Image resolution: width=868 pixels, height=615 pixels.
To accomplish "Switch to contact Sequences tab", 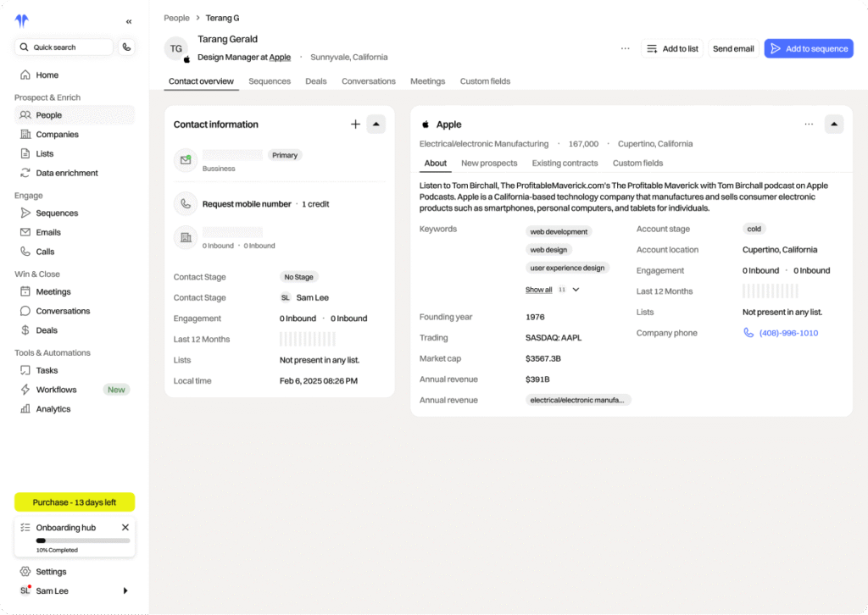I will pyautogui.click(x=270, y=81).
